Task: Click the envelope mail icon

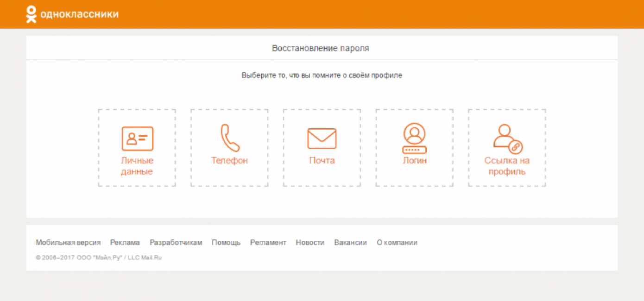Action: (x=322, y=138)
